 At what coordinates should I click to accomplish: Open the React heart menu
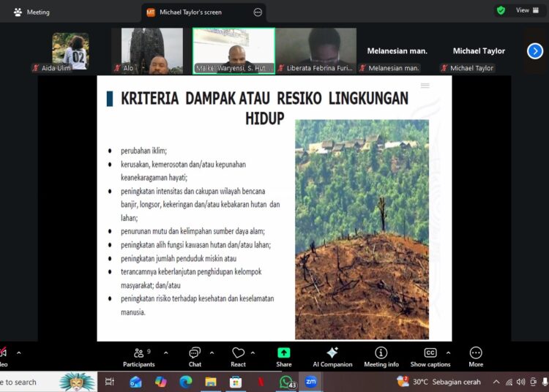click(238, 358)
